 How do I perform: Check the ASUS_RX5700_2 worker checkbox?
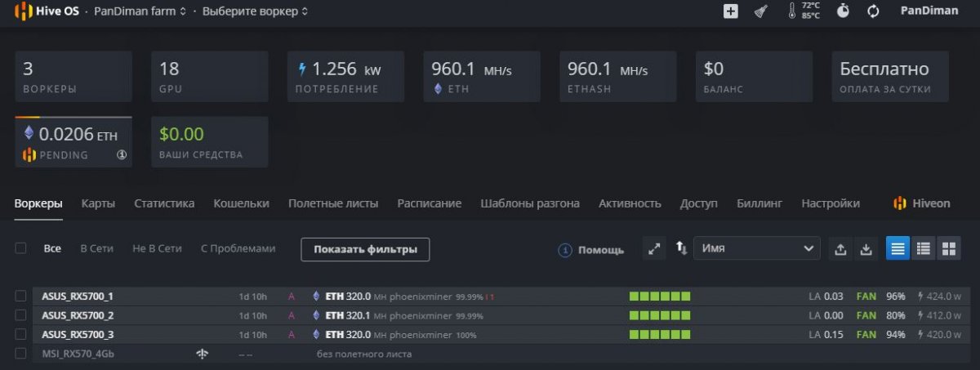click(x=21, y=315)
